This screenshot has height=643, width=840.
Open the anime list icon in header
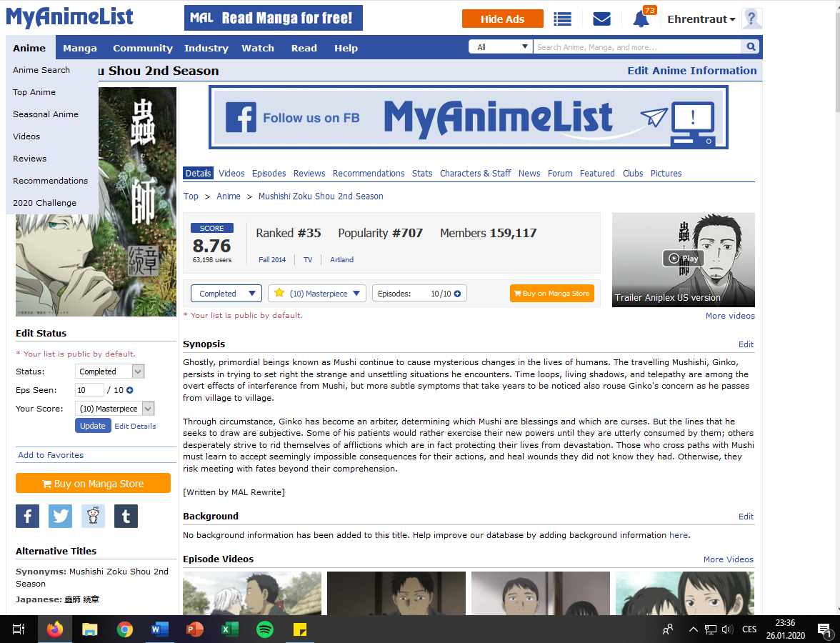pos(562,19)
